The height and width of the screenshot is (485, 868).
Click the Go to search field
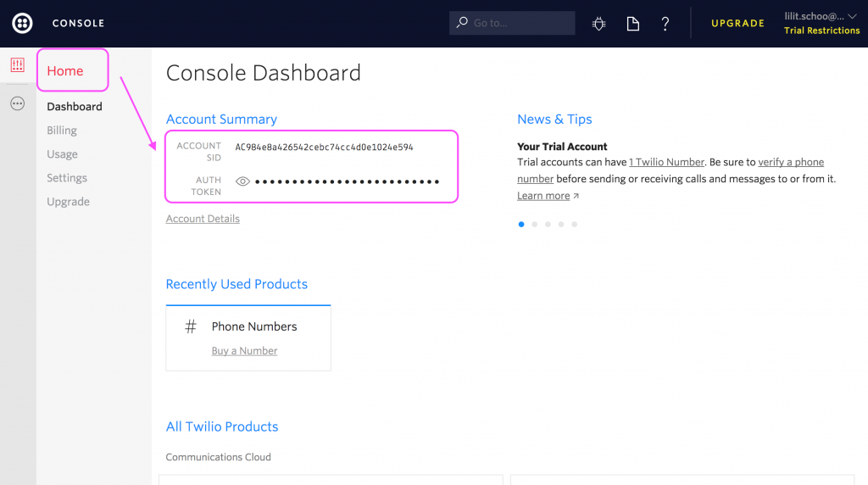(512, 23)
